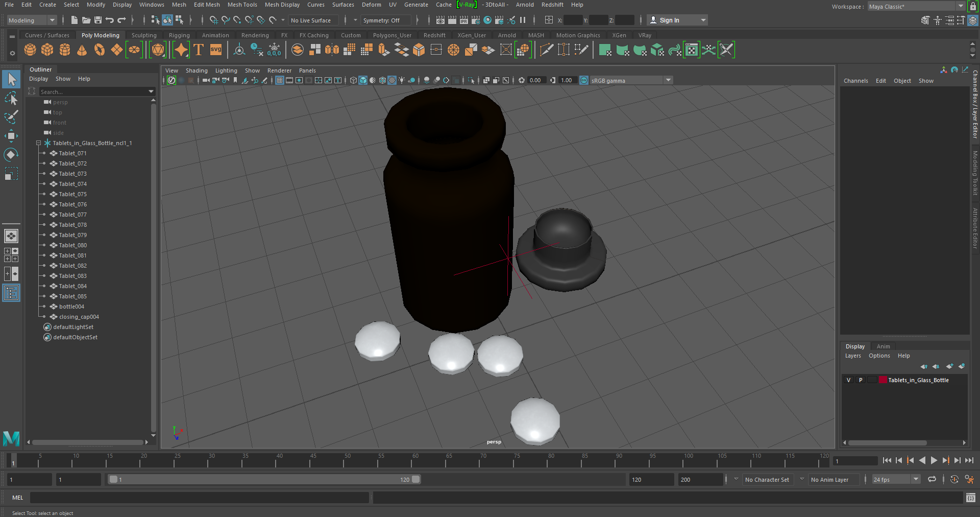The height and width of the screenshot is (517, 980).
Task: Click the SVG import shelf icon
Action: click(x=216, y=50)
